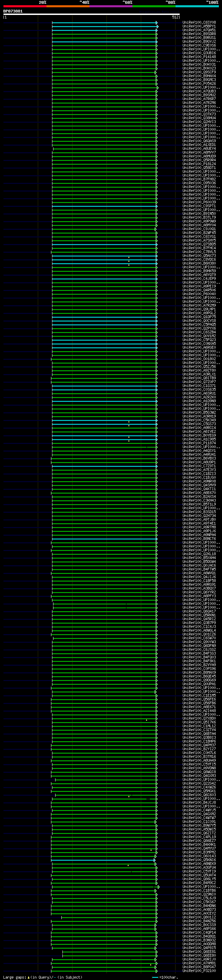Select hit label UniRef100_P05426

coord(199,84)
